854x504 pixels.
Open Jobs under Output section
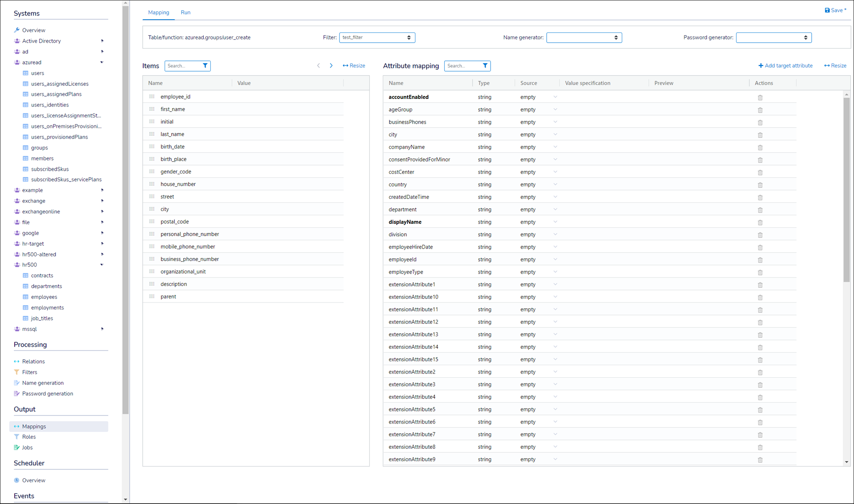coord(27,448)
